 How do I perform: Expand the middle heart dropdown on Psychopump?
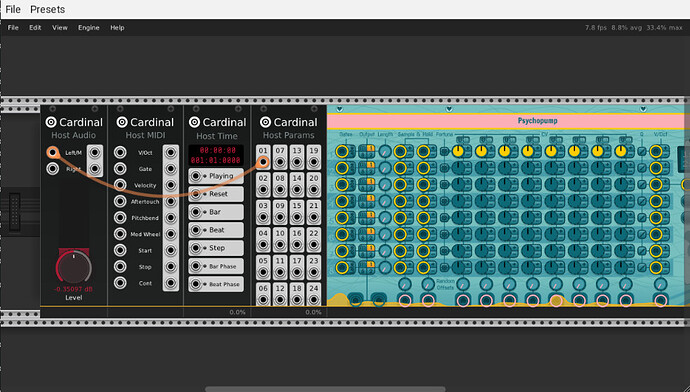[449, 109]
